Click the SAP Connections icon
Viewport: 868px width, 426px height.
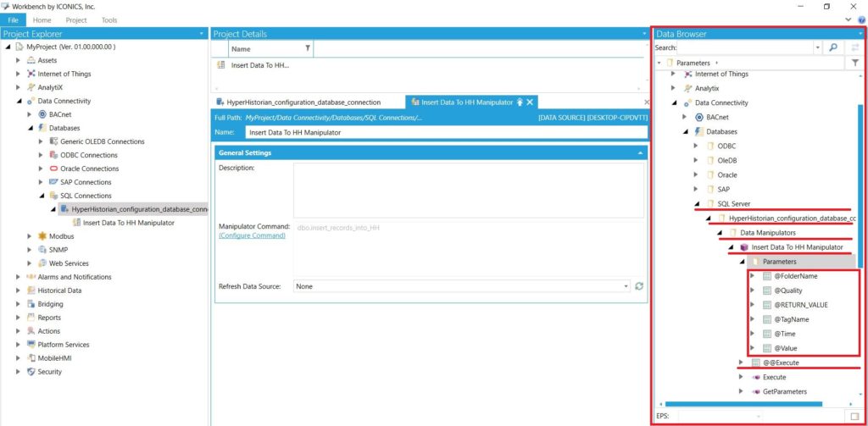53,182
